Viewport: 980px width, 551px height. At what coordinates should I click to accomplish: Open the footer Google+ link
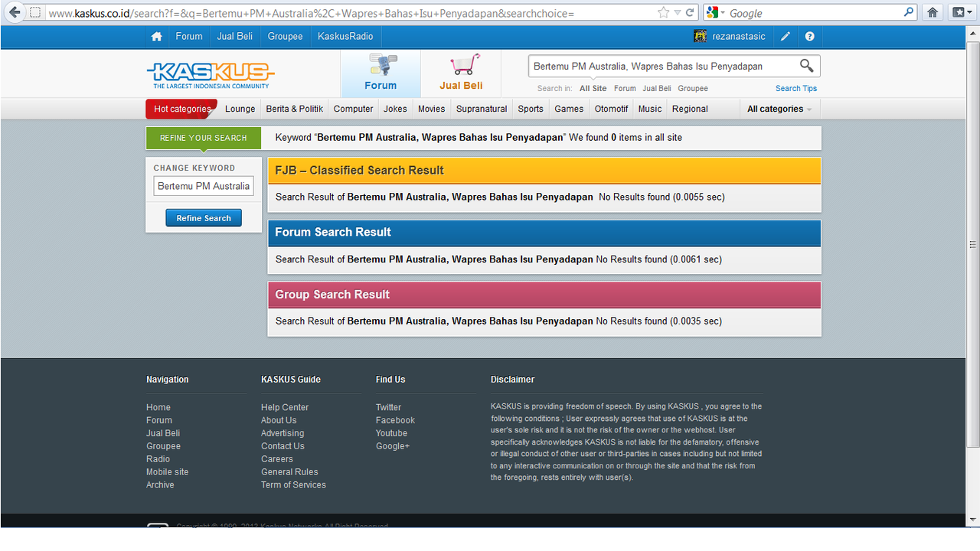pos(393,446)
